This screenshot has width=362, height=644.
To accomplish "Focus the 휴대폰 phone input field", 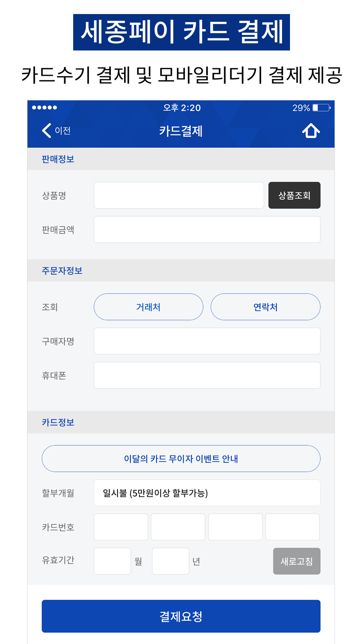I will coord(207,375).
